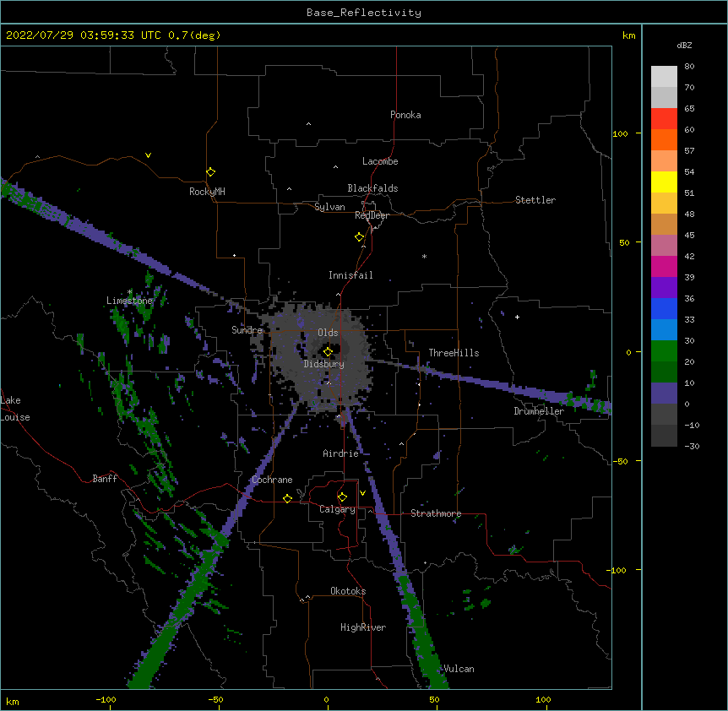Click the Calgary label
The width and height of the screenshot is (728, 711).
[337, 509]
